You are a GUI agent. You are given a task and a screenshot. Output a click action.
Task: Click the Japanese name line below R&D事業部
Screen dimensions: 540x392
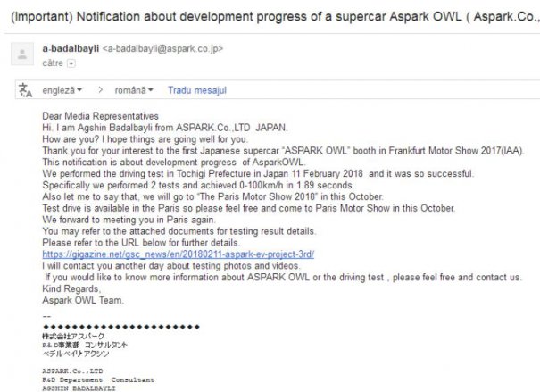coord(75,354)
